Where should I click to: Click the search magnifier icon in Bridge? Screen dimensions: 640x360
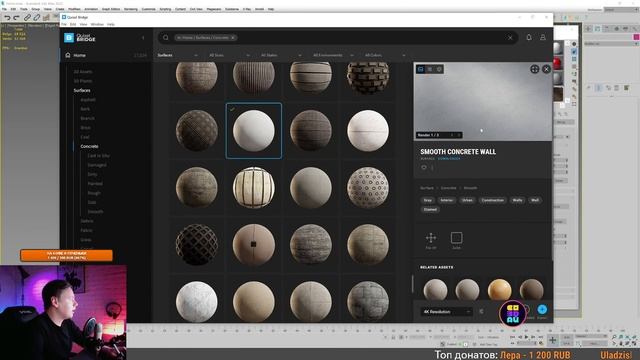pos(166,38)
